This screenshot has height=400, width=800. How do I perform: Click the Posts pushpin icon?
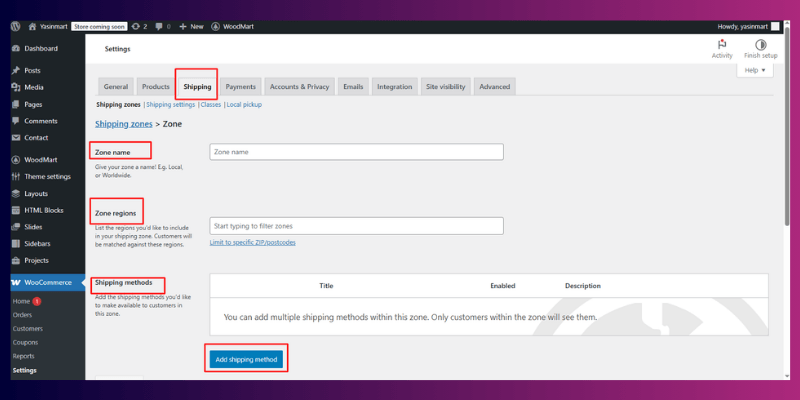click(x=16, y=70)
